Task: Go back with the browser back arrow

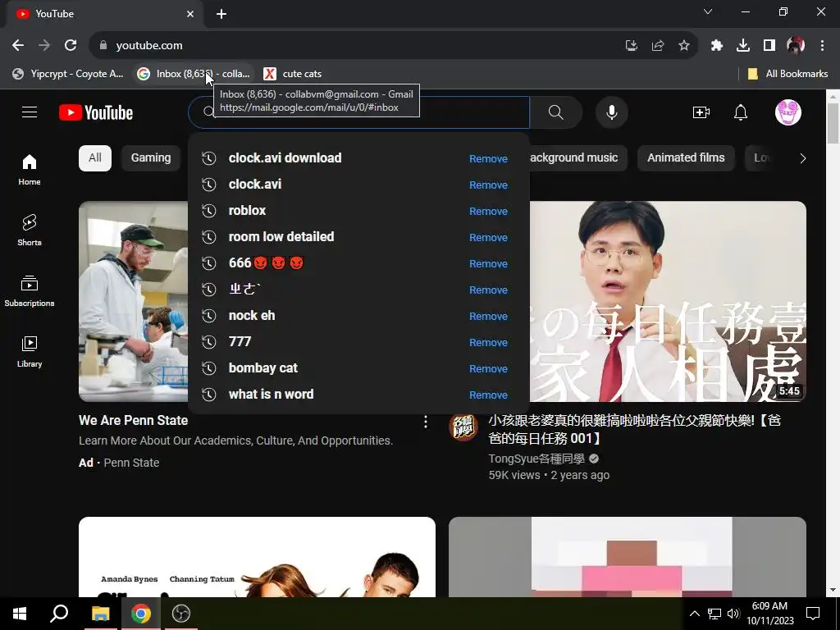Action: pyautogui.click(x=18, y=46)
